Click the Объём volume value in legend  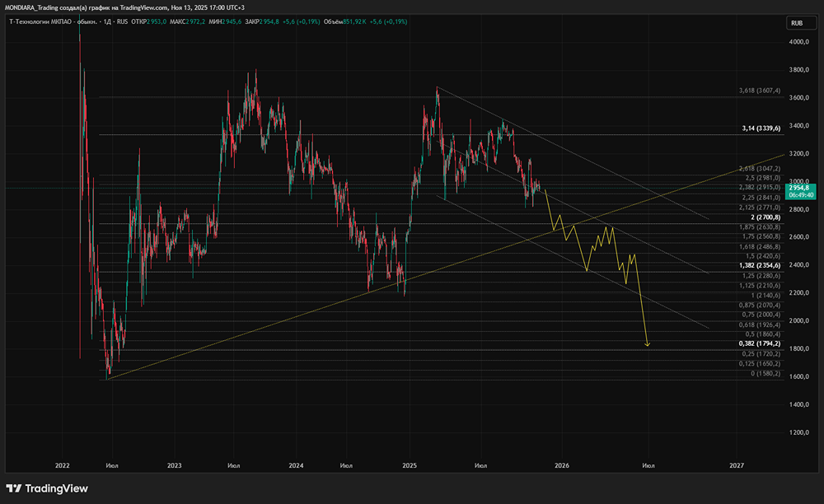pos(344,23)
